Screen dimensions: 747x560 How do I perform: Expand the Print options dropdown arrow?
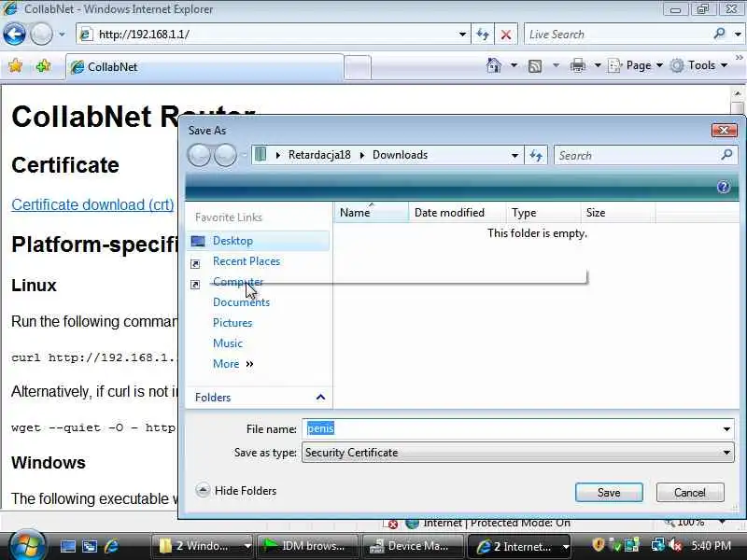point(598,65)
